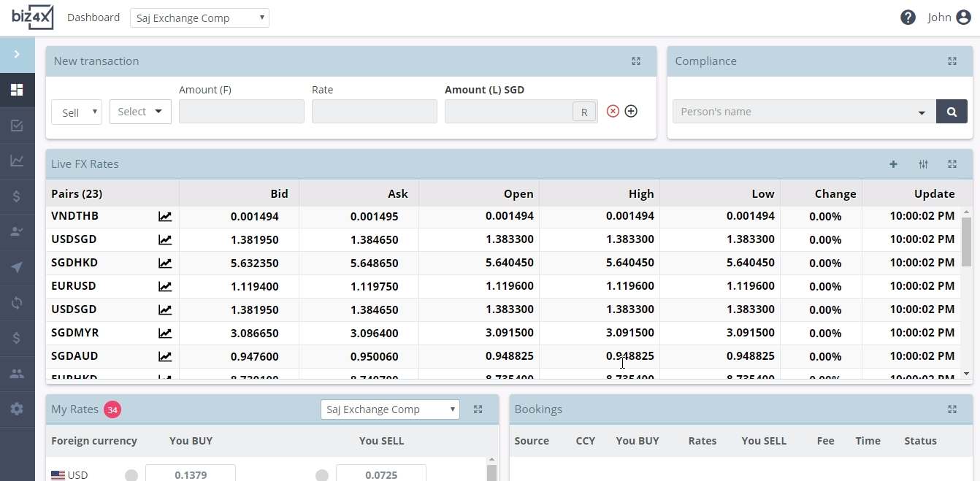The width and height of the screenshot is (980, 481).
Task: Toggle the grey dot beside USD buy rate
Action: click(131, 476)
